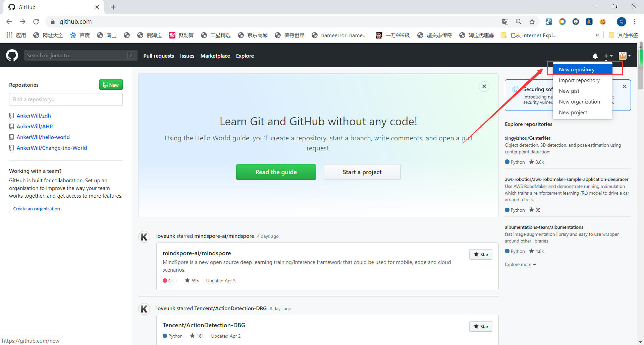The height and width of the screenshot is (345, 644).
Task: Choose New gist from dropdown
Action: [x=583, y=91]
